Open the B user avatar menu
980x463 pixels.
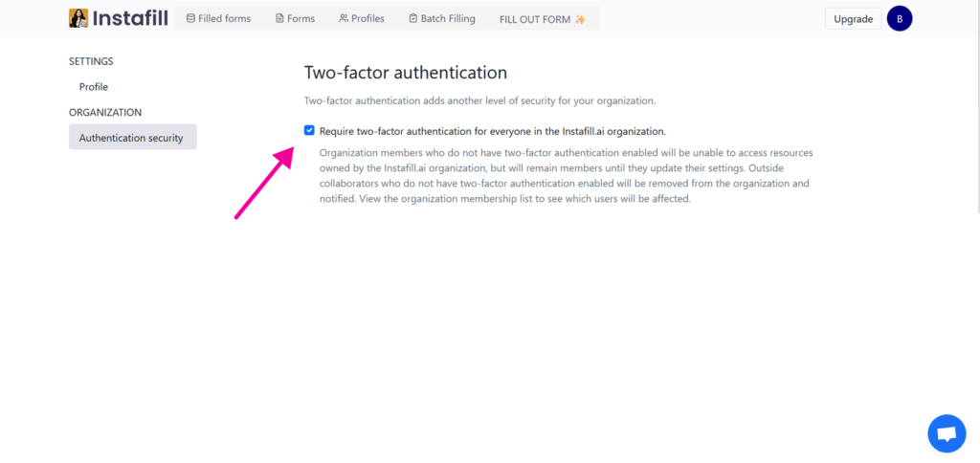tap(900, 19)
